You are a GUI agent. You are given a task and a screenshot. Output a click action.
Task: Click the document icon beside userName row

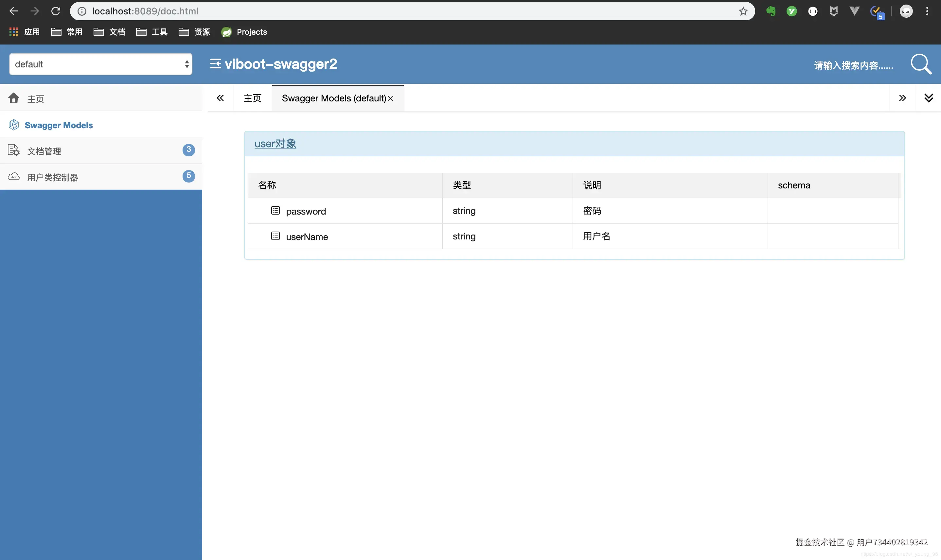[x=275, y=236]
